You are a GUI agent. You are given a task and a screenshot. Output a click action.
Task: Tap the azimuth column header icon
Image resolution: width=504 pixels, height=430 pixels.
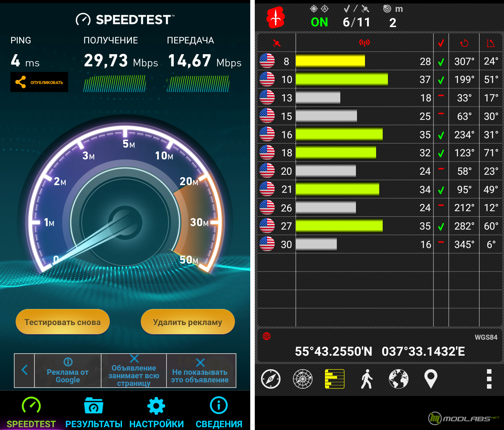(464, 43)
